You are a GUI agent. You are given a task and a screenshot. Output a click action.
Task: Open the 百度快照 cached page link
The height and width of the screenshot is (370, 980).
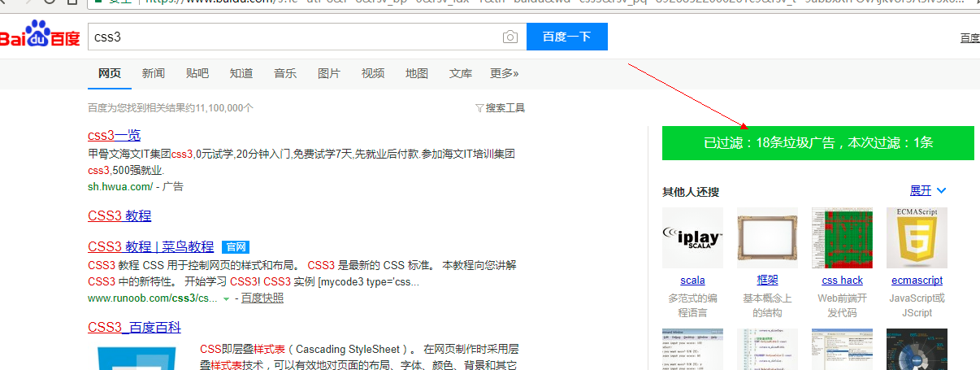click(x=263, y=298)
